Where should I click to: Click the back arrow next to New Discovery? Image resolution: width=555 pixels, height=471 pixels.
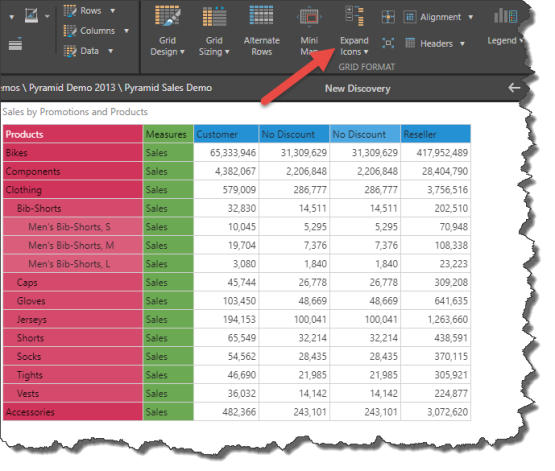514,88
